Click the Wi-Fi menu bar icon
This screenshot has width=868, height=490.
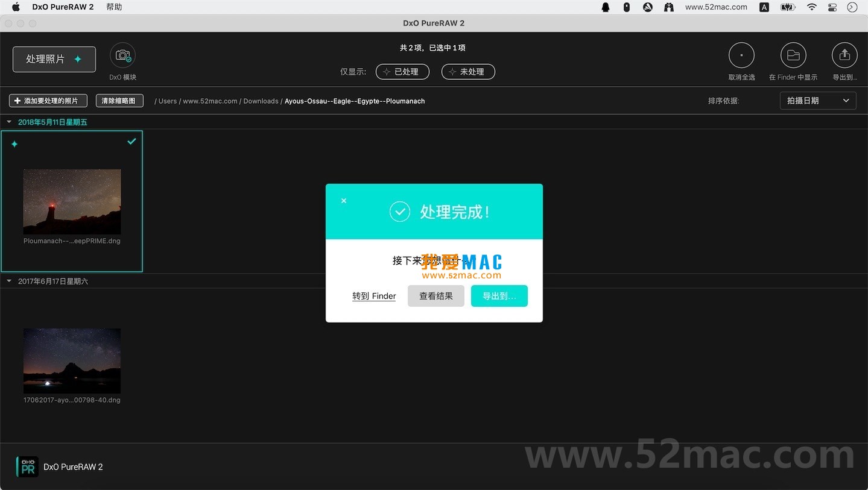click(812, 7)
